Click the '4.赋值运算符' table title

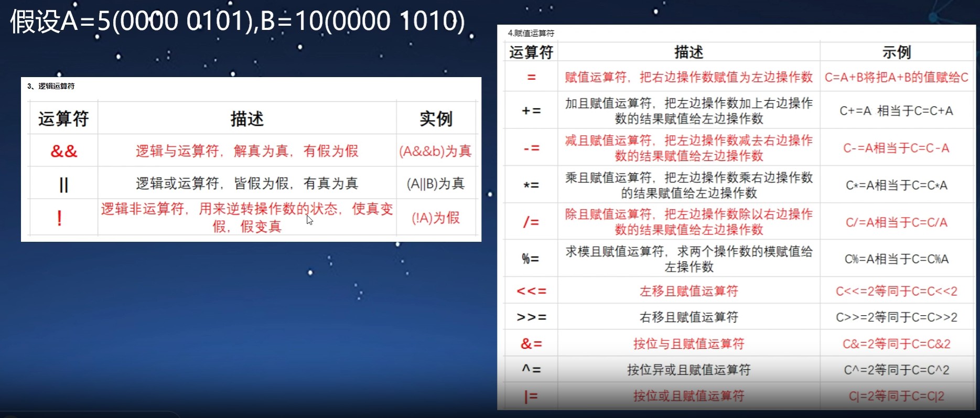tap(531, 33)
